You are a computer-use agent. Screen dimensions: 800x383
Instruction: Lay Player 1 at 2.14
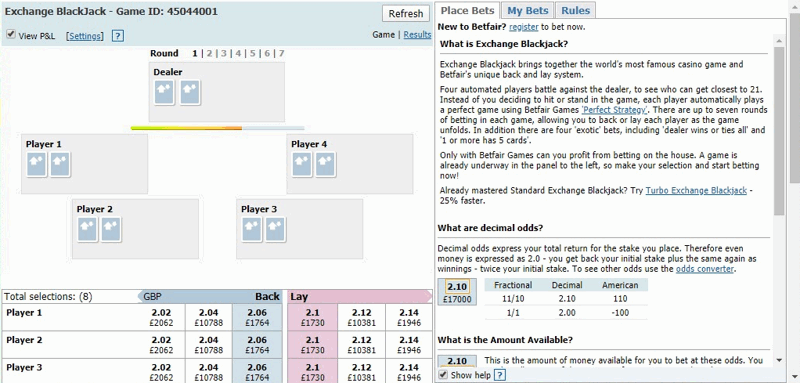pos(409,317)
